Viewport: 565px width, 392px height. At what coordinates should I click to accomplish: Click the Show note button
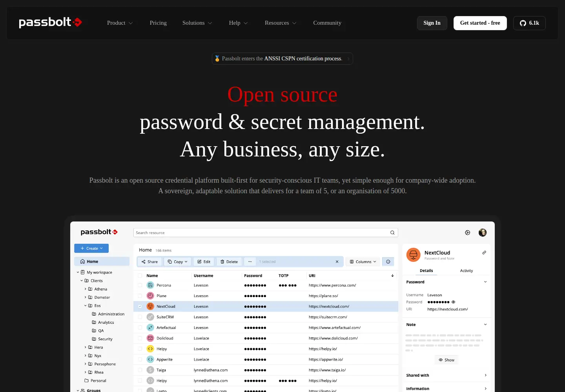(x=447, y=360)
